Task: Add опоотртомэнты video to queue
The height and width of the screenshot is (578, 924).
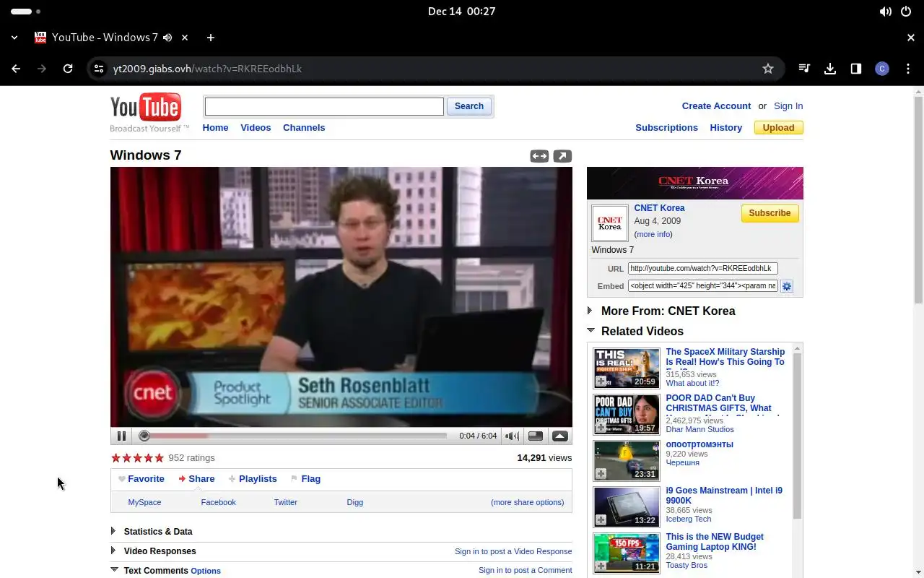Action: tap(601, 473)
